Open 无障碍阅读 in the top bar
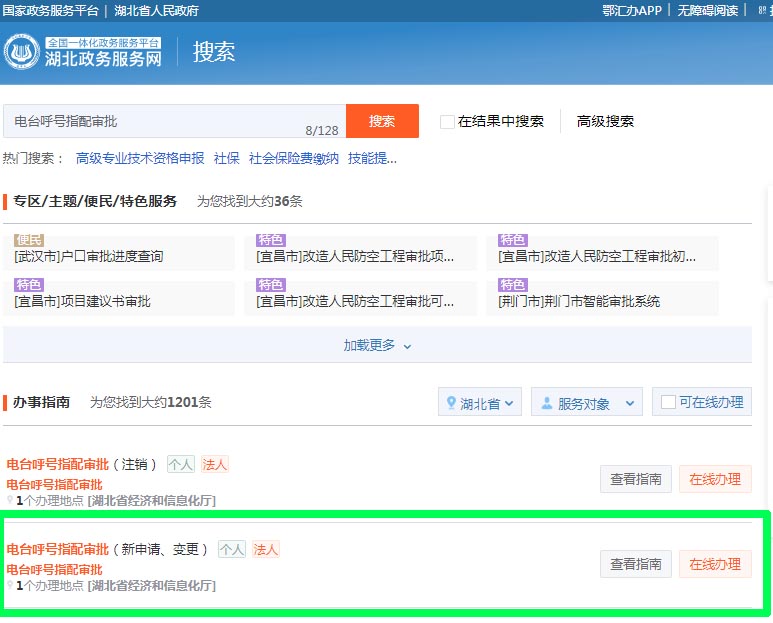 tap(707, 10)
